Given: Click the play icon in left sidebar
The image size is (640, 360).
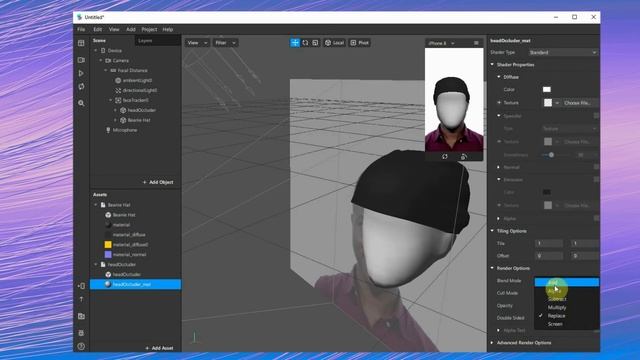Looking at the screenshot, I should pos(81,73).
